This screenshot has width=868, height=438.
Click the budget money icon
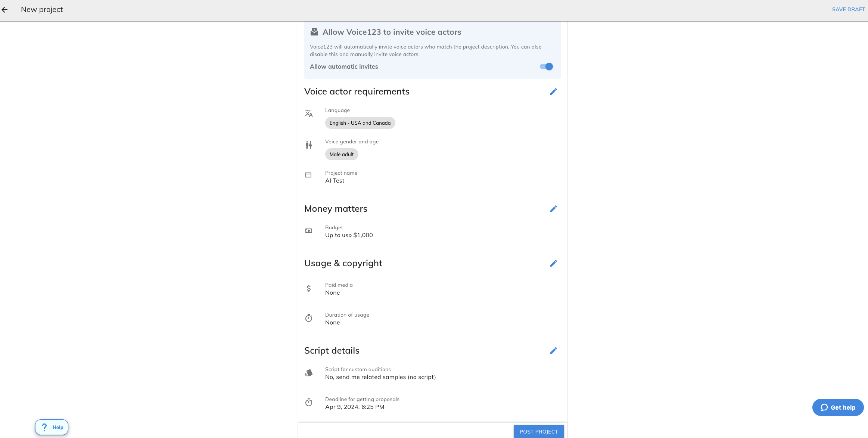[x=309, y=231]
